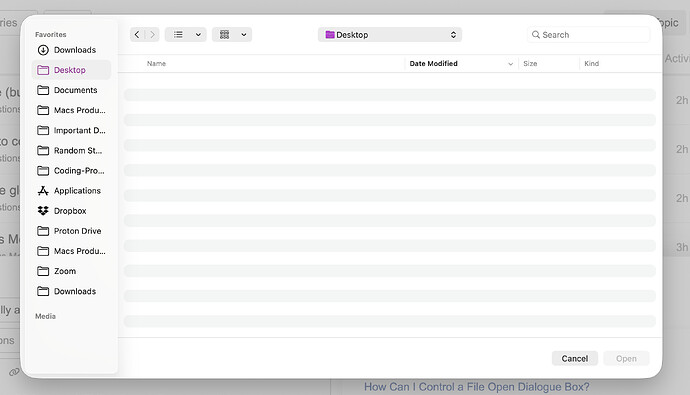Viewport: 690px width, 395px height.
Task: Open Proton Drive in the sidebar
Action: coord(71,231)
